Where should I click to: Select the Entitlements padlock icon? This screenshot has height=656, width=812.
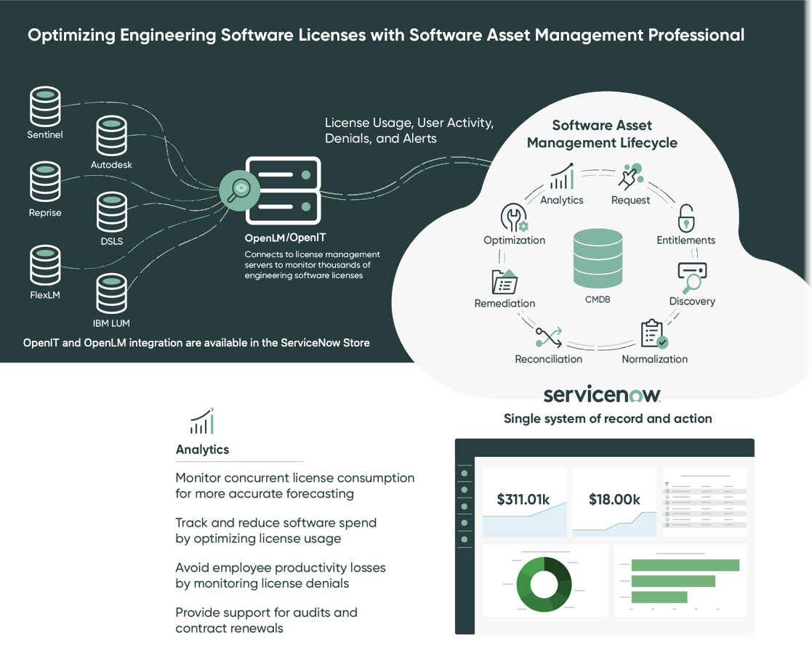(x=686, y=218)
